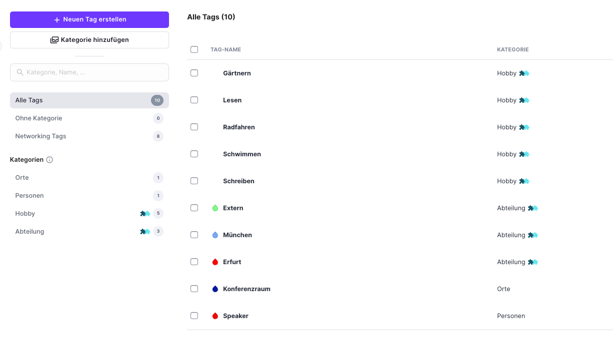Check the box for the Extern tag

click(x=194, y=208)
